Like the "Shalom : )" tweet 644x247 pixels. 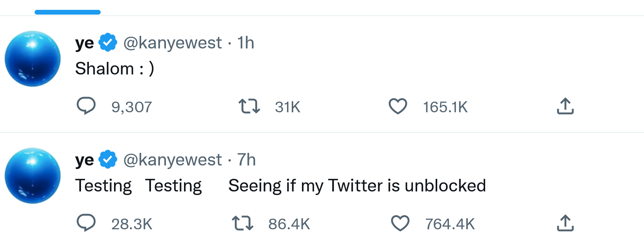[x=398, y=106]
